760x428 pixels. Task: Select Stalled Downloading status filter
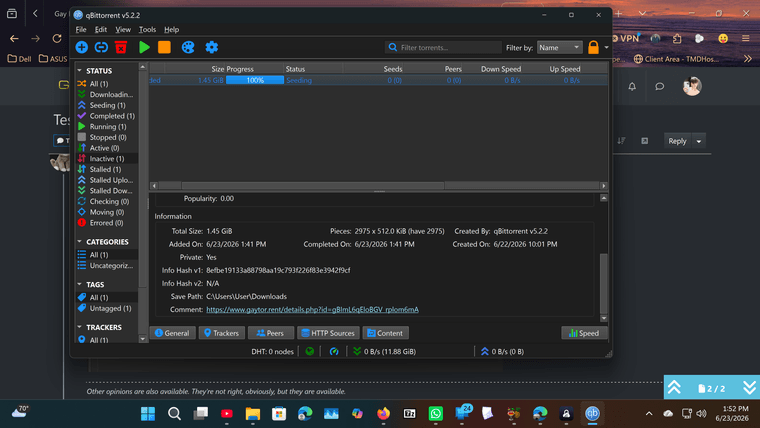click(107, 190)
